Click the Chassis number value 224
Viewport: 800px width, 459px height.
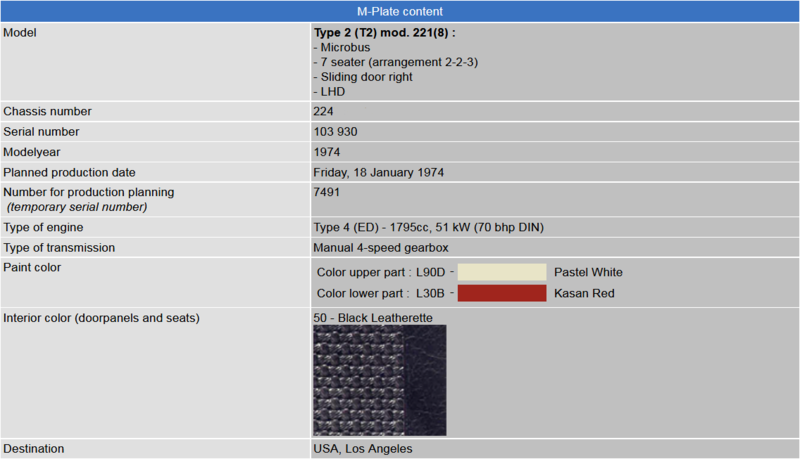[x=324, y=111]
